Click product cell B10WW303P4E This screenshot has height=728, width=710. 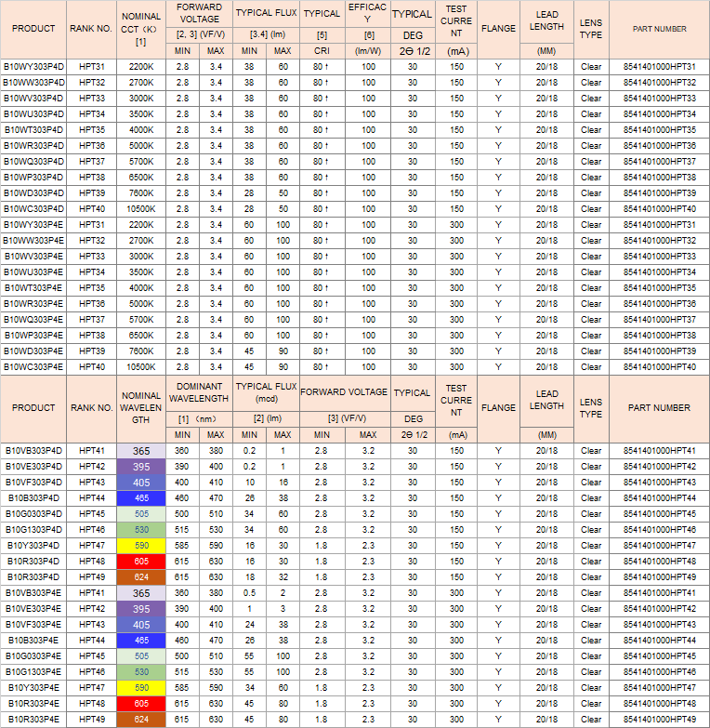(33, 241)
